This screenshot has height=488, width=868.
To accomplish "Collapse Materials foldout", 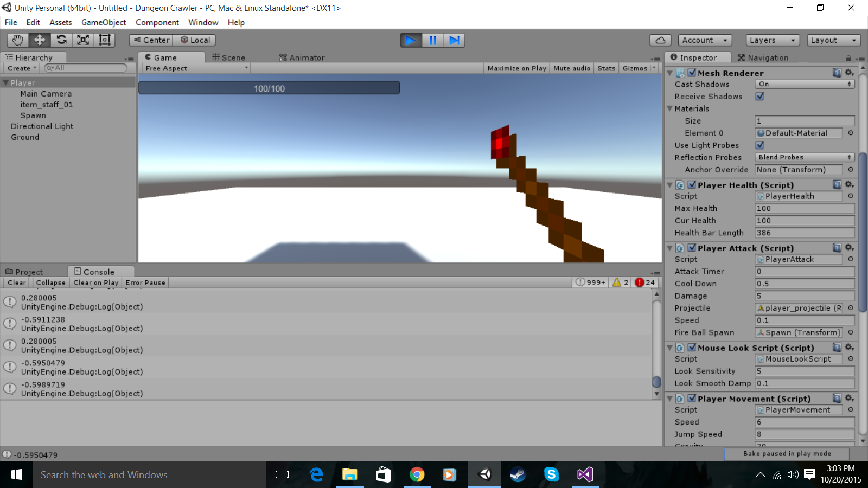I will click(669, 108).
